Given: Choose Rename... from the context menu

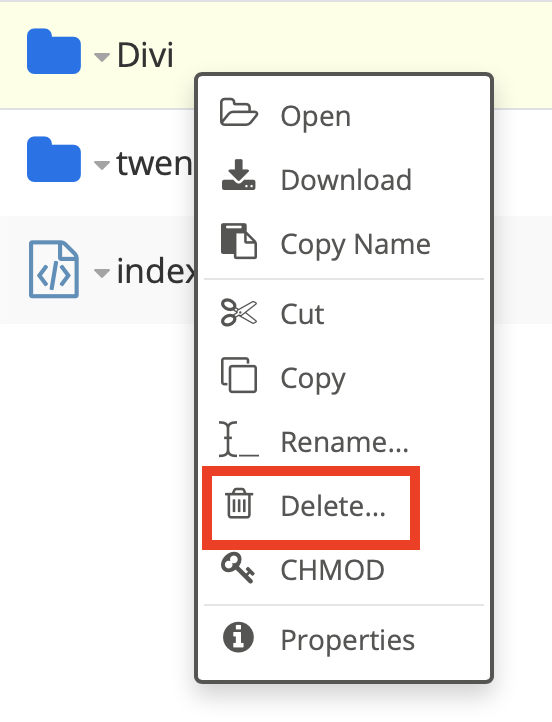Looking at the screenshot, I should [x=344, y=442].
